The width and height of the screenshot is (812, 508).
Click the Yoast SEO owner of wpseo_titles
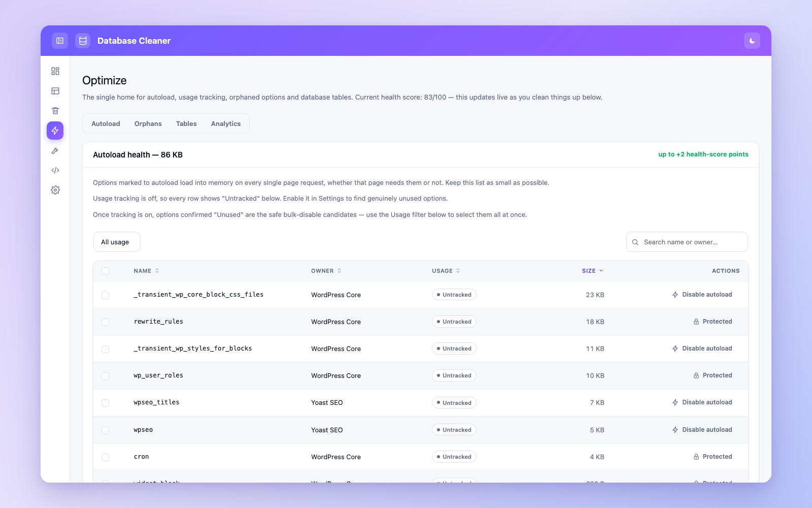pyautogui.click(x=327, y=402)
